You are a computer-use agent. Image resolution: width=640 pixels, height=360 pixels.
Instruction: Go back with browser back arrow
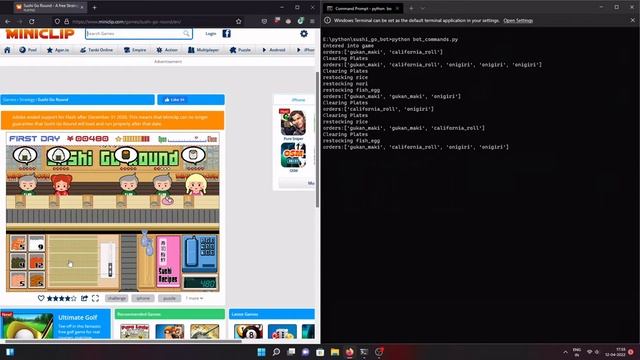click(8, 21)
